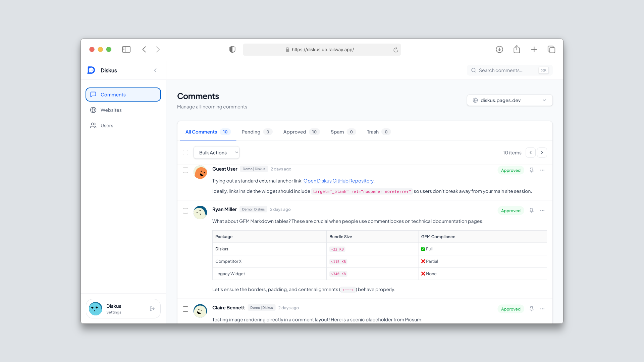Screen dimensions: 644x362
Task: Click the URL address bar
Action: [322, 50]
